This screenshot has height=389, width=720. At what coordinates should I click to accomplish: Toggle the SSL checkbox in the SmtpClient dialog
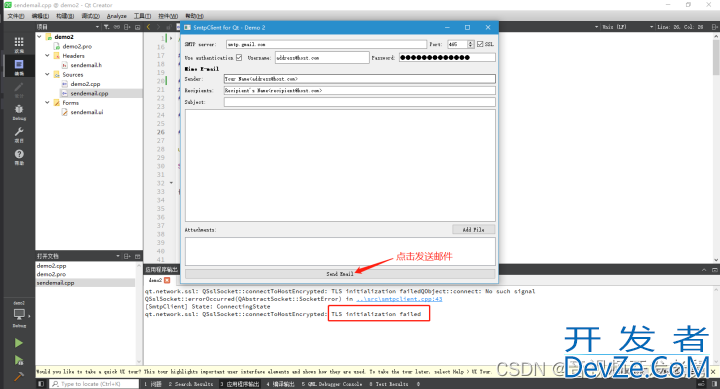click(x=480, y=44)
